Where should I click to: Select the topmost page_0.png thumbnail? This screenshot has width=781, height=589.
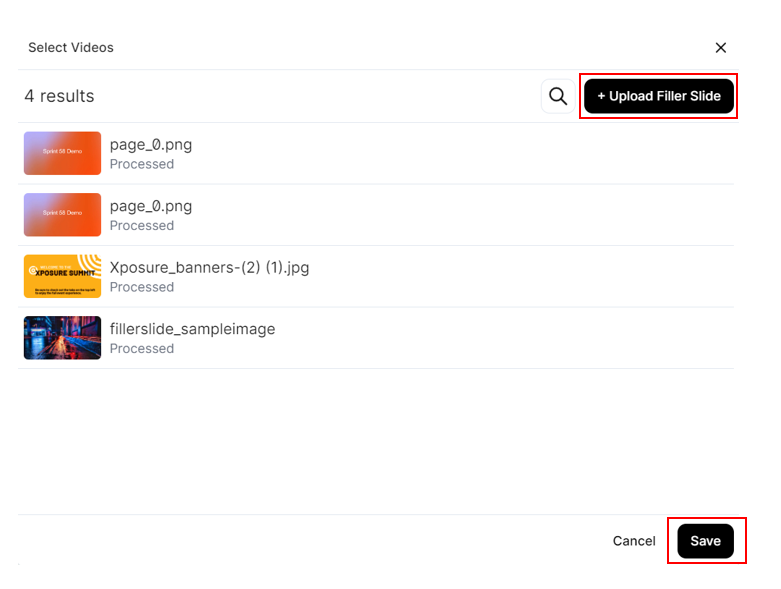pos(62,153)
